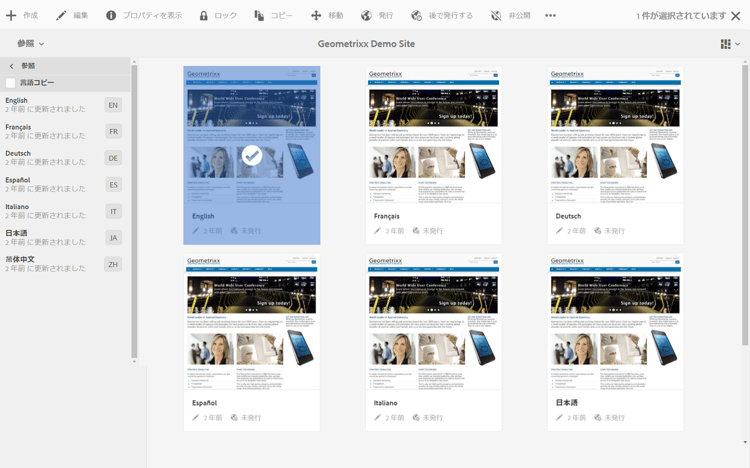Viewport: 750px width, 468px height.
Task: Click the プロパティを表示 button label
Action: 152,15
